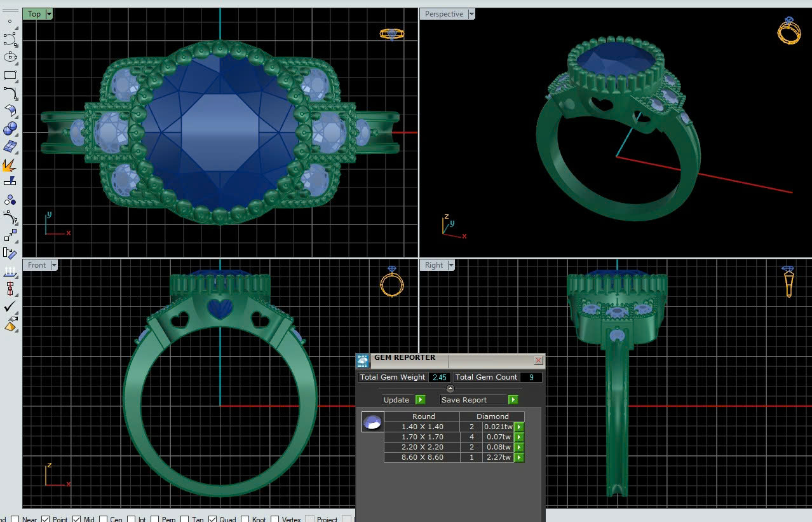This screenshot has width=812, height=522.
Task: Select the Point tool in the left toolbar
Action: pos(10,21)
